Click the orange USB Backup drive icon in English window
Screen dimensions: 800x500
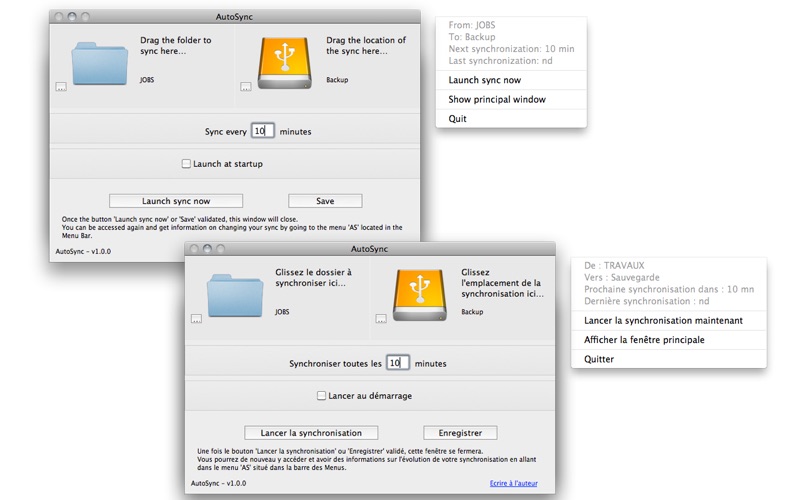pos(284,63)
